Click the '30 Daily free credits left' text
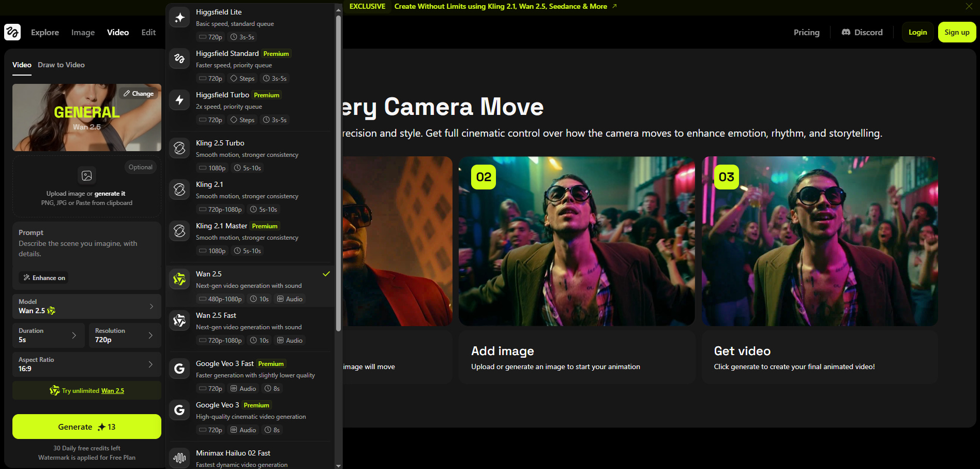The width and height of the screenshot is (980, 469). click(87, 448)
